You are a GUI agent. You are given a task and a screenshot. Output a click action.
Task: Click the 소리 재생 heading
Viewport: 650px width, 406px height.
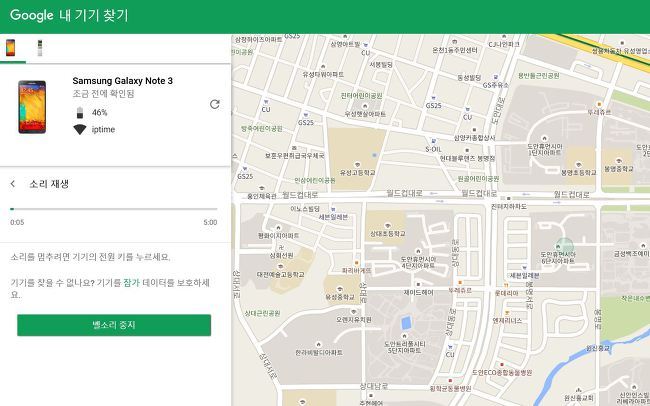pos(49,184)
